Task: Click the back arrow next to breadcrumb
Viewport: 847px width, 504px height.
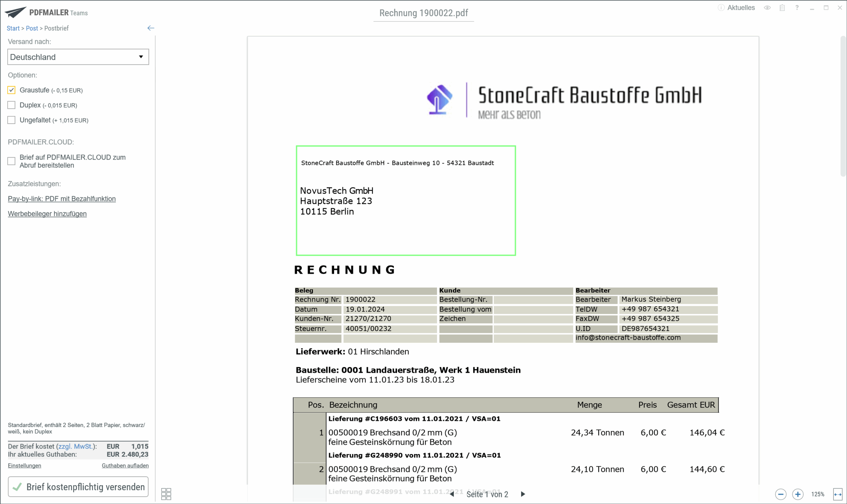Action: (151, 28)
